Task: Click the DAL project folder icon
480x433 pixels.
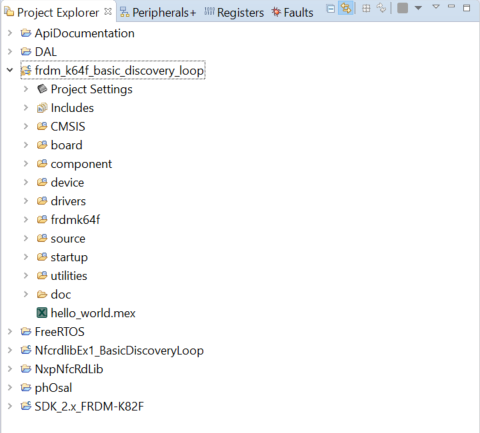Action: coord(26,52)
